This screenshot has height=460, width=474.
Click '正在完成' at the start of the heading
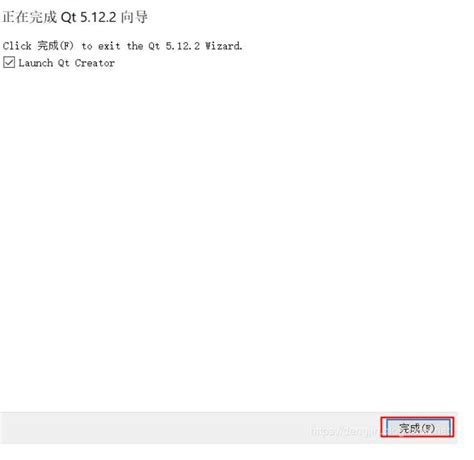pos(29,17)
